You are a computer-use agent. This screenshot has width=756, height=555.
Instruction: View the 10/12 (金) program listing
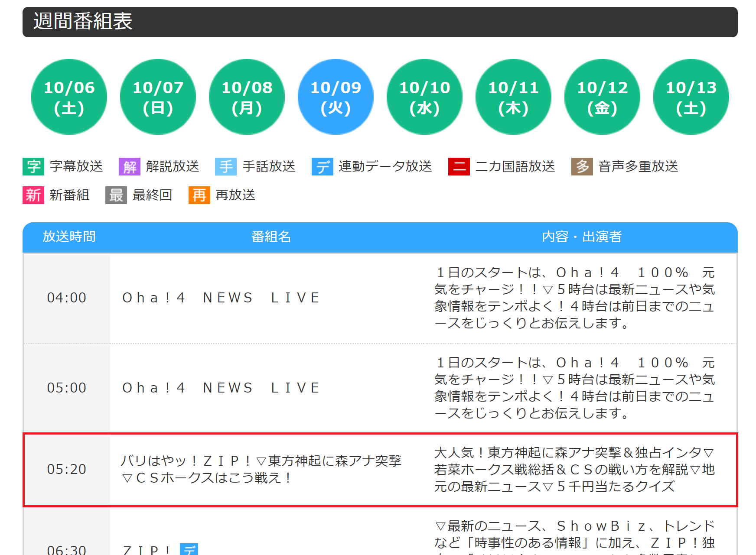603,97
